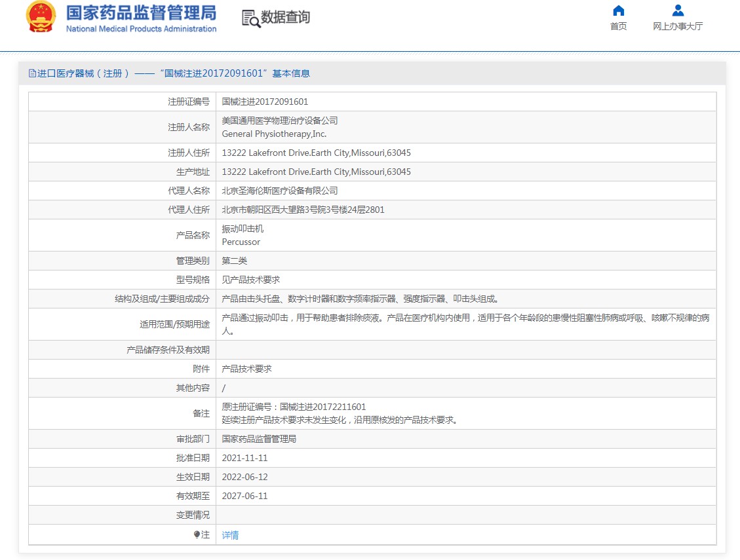Click the 结构及组成 description value

click(x=360, y=299)
